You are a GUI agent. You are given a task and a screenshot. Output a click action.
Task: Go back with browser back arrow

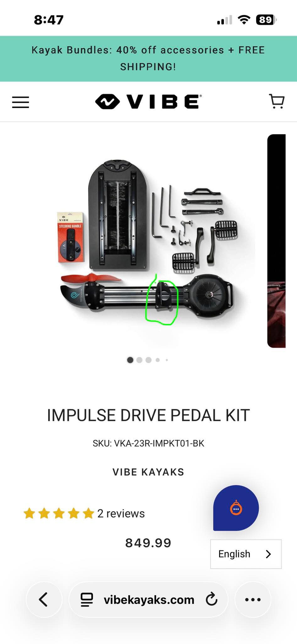[44, 599]
